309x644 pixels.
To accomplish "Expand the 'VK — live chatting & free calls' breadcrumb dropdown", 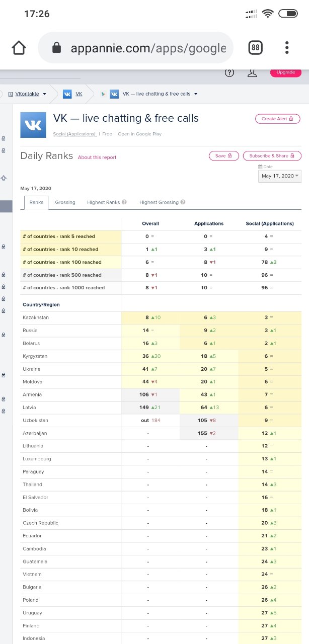I will tap(196, 94).
